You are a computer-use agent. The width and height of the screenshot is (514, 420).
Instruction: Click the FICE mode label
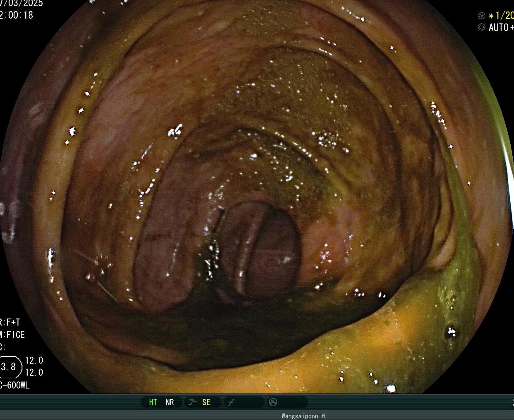coord(15,335)
